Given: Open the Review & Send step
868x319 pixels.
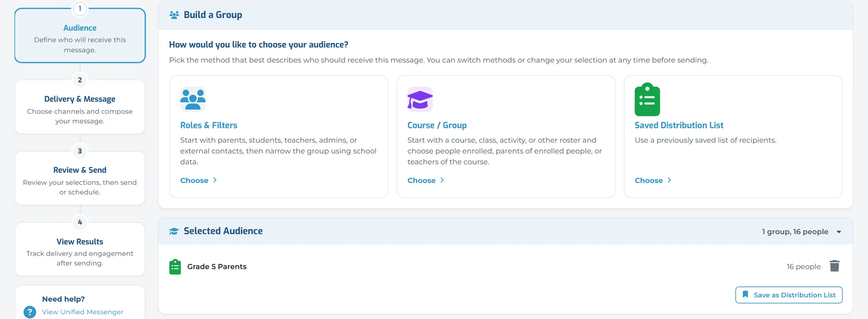Looking at the screenshot, I should coord(80,178).
